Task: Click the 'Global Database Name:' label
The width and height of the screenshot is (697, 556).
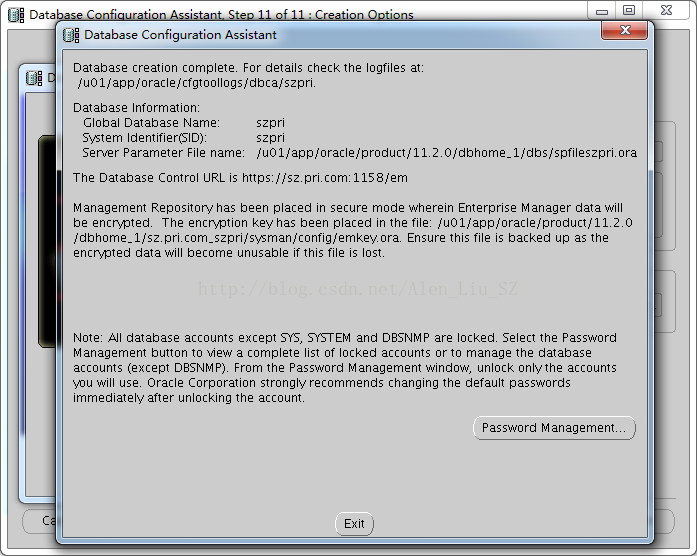Action: coord(151,123)
